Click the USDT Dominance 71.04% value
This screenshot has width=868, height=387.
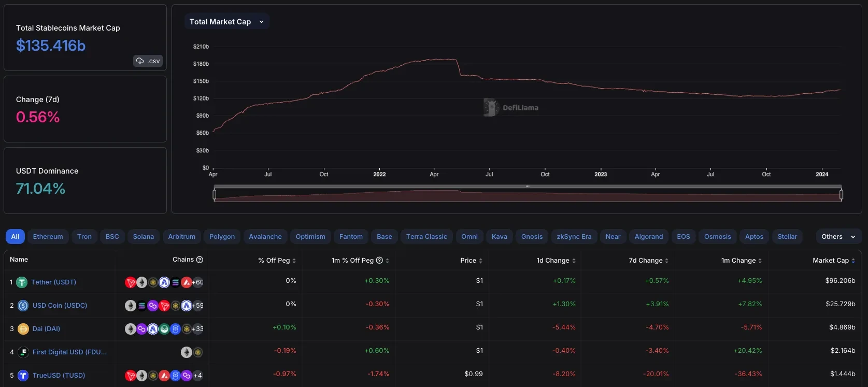40,189
